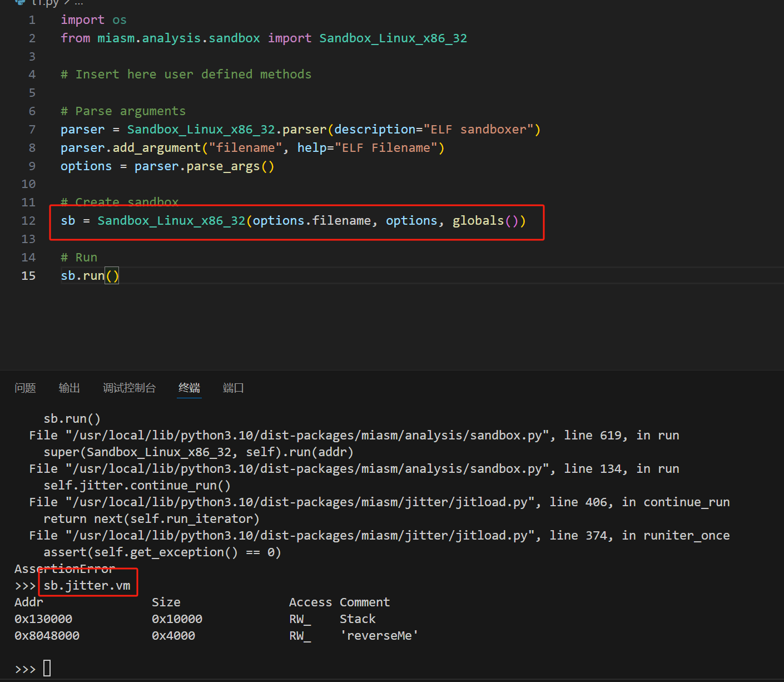Click the address 0x8048000 in the terminal output
The height and width of the screenshot is (682, 784).
(x=47, y=636)
